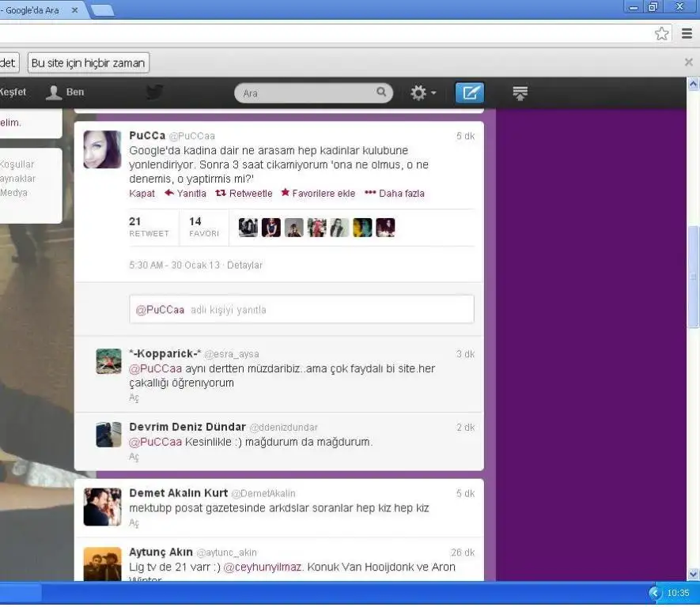
Task: Open the *-Kopparick-* profile name
Action: 165,353
